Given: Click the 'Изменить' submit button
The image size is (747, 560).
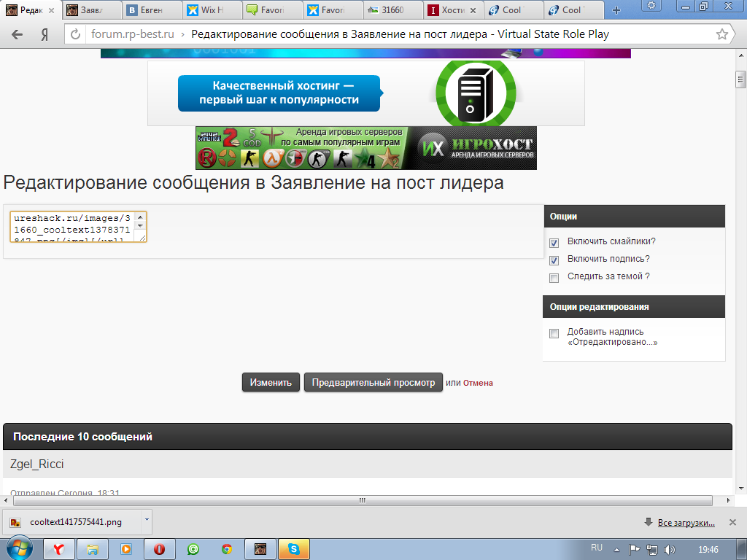Looking at the screenshot, I should coord(271,382).
